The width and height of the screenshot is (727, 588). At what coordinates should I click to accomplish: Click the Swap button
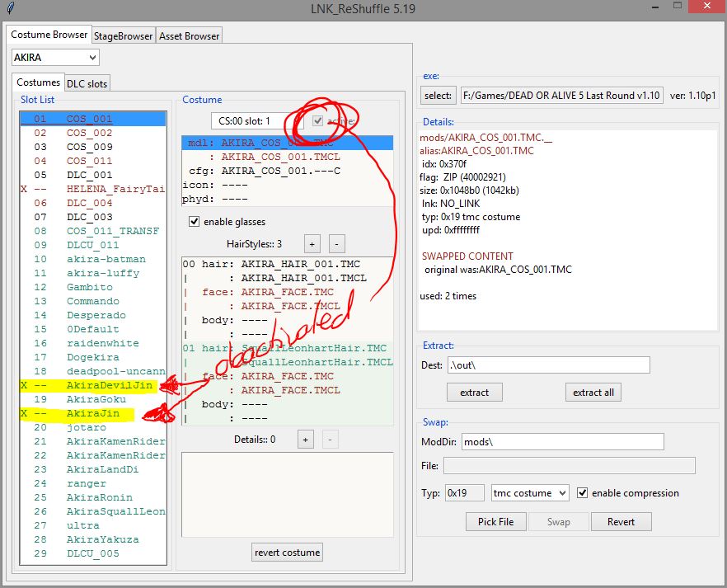559,522
